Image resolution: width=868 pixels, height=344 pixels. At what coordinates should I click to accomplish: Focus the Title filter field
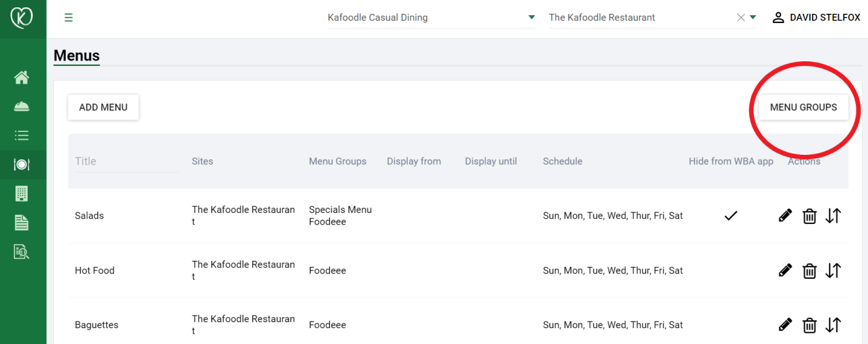pyautogui.click(x=126, y=161)
